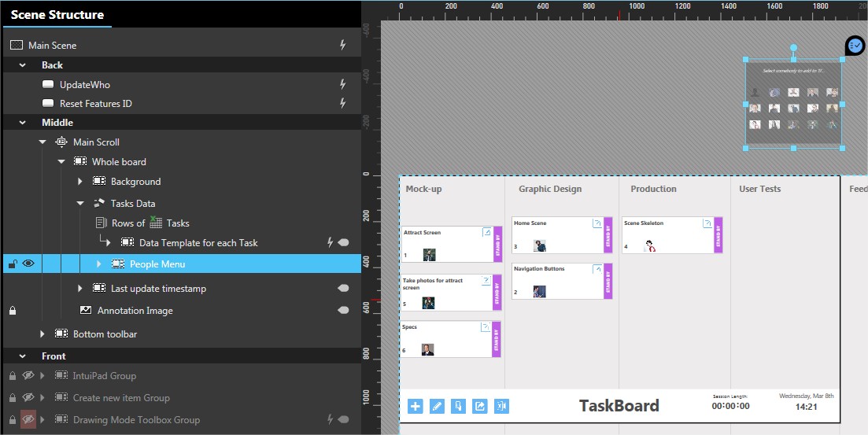Expand the People Menu node
The height and width of the screenshot is (435, 868).
[99, 264]
